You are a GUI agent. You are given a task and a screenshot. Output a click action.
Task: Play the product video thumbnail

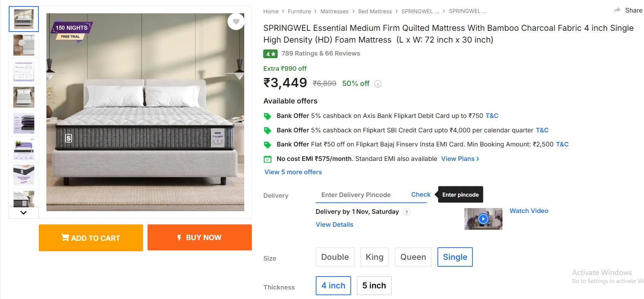(483, 219)
